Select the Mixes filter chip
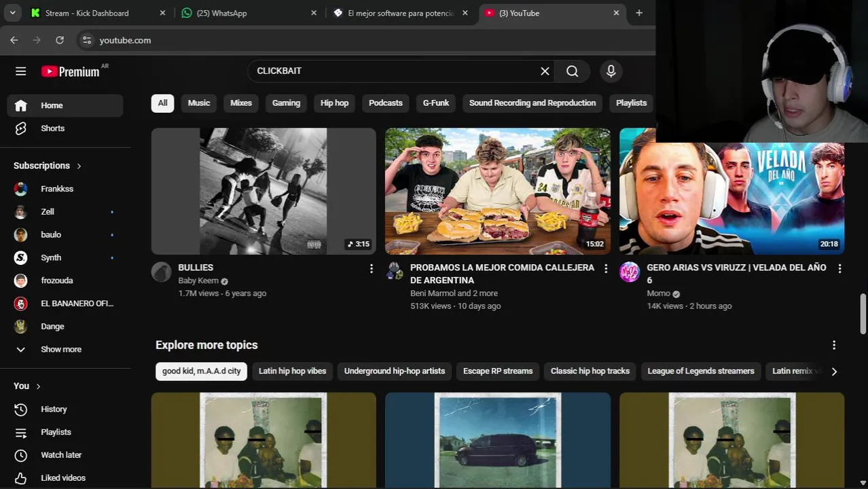This screenshot has height=489, width=868. (x=241, y=103)
